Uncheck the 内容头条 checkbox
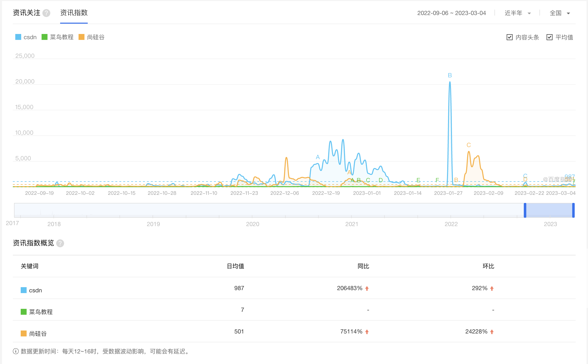 [509, 37]
